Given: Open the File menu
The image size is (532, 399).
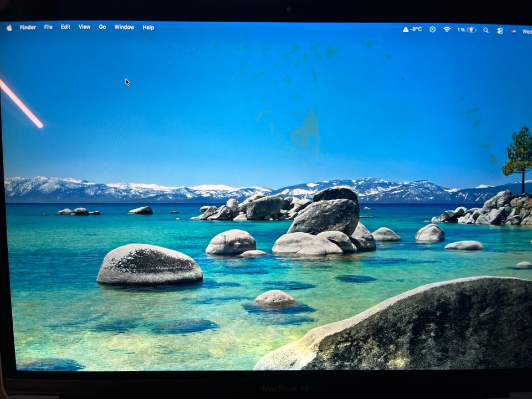Looking at the screenshot, I should (48, 27).
